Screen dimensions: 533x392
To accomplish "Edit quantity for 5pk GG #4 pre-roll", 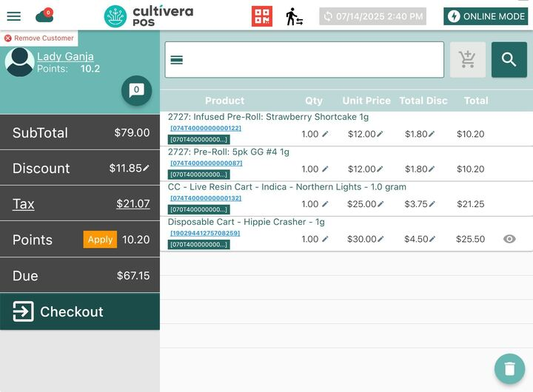I will (325, 169).
